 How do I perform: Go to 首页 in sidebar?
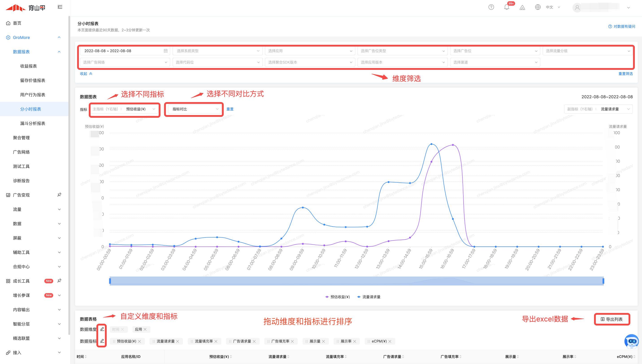click(x=17, y=23)
